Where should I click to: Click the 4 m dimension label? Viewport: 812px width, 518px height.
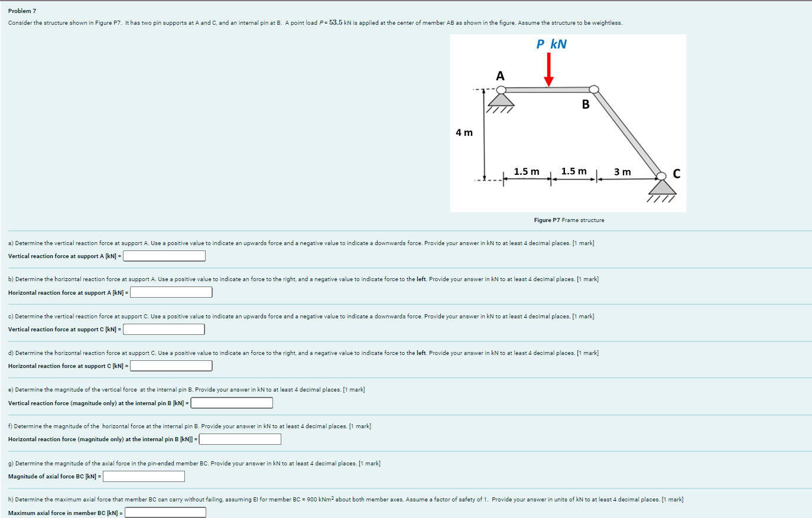tap(465, 132)
